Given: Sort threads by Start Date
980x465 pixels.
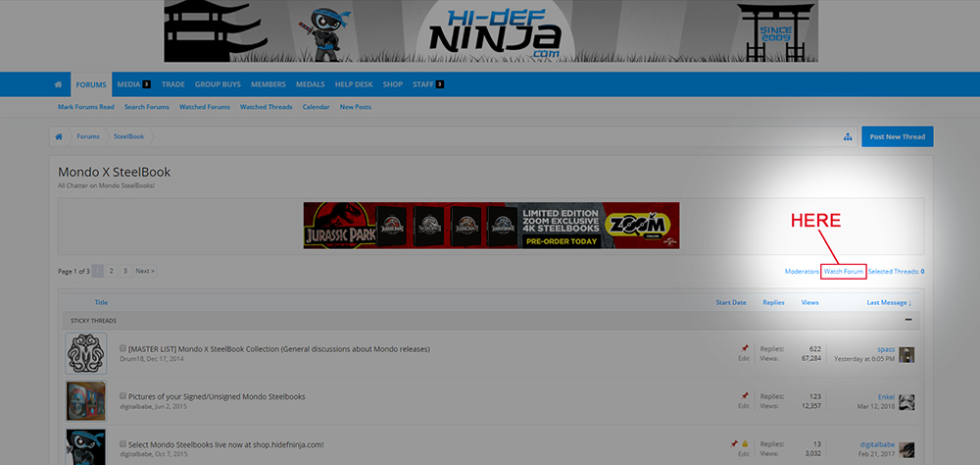Looking at the screenshot, I should coord(731,302).
